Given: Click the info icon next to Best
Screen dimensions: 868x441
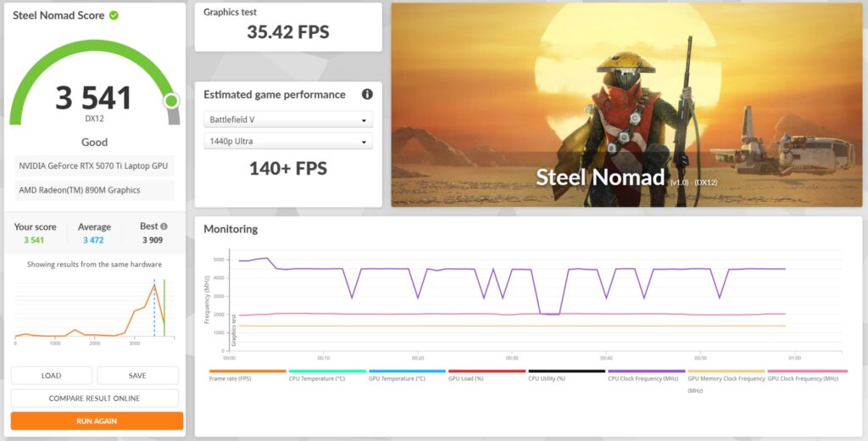Looking at the screenshot, I should 164,226.
